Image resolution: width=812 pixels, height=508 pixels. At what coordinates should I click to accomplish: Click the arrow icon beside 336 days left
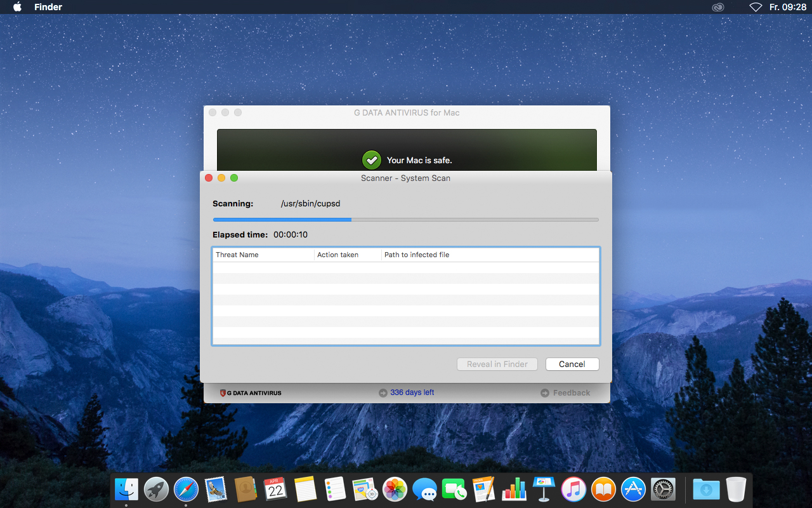(383, 393)
